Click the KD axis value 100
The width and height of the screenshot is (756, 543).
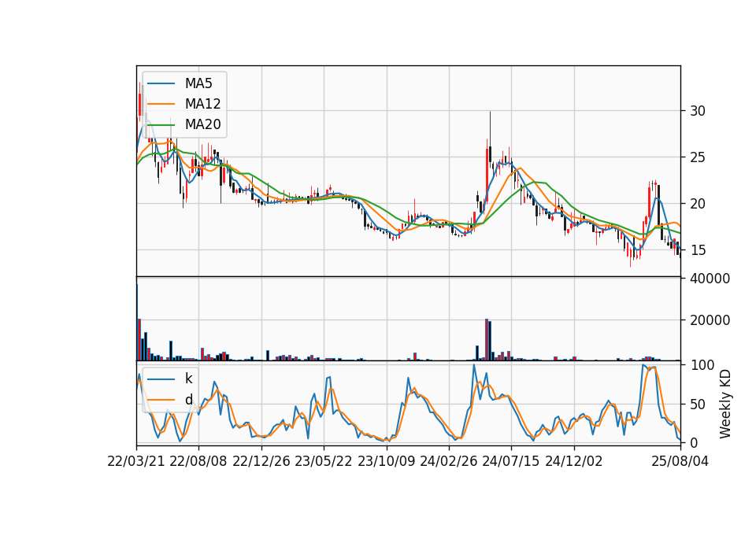702,365
